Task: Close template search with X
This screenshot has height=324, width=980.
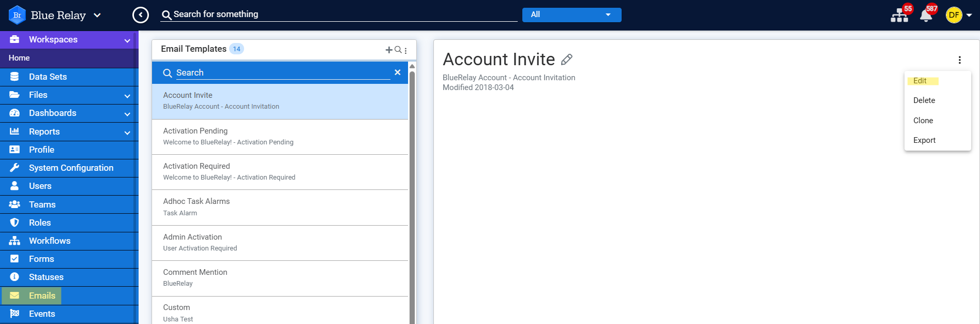Action: (398, 72)
